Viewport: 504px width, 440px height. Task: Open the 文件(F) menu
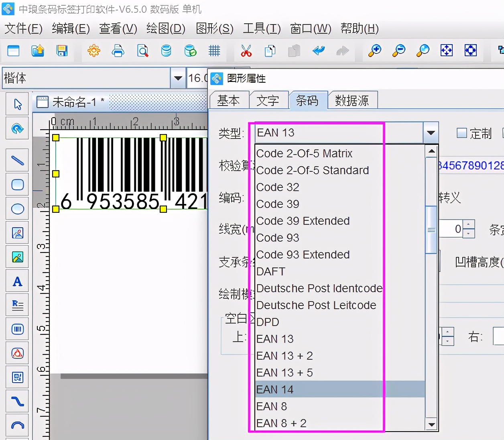pos(23,29)
